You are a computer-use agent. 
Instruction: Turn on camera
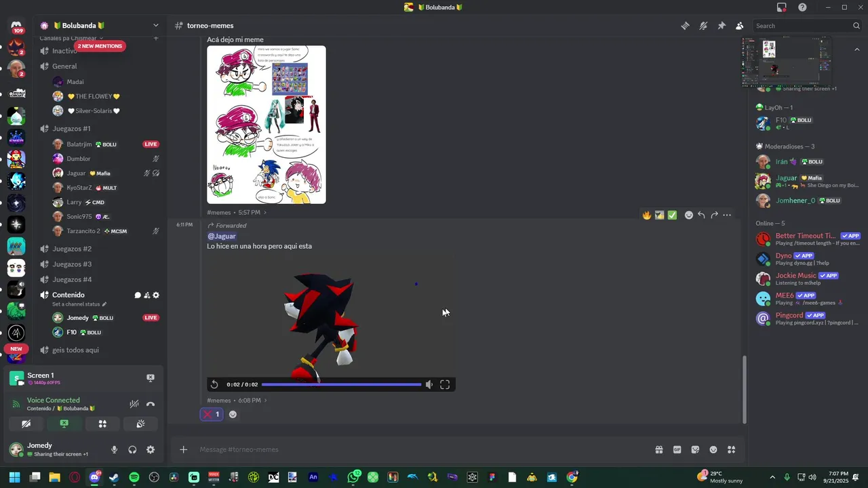tap(26, 424)
